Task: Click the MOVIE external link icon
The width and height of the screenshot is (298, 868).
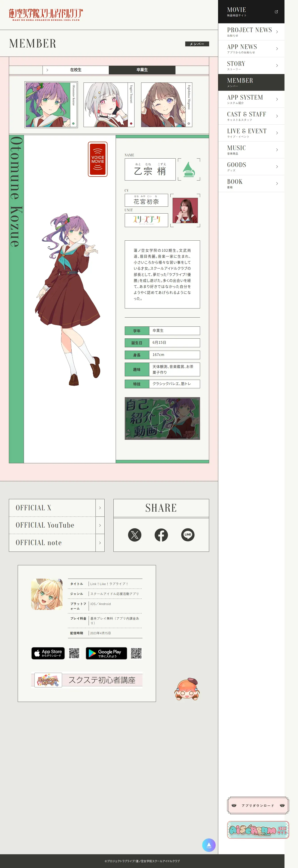Action: click(277, 12)
